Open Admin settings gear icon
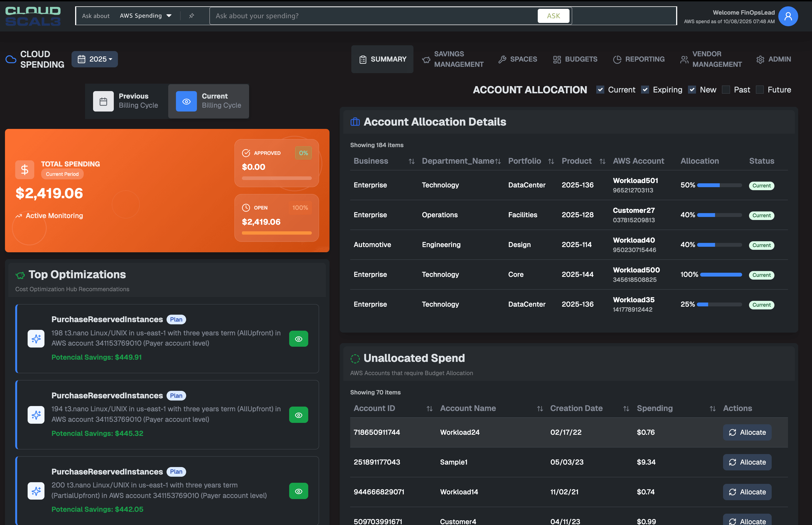Image resolution: width=812 pixels, height=525 pixels. pos(761,59)
